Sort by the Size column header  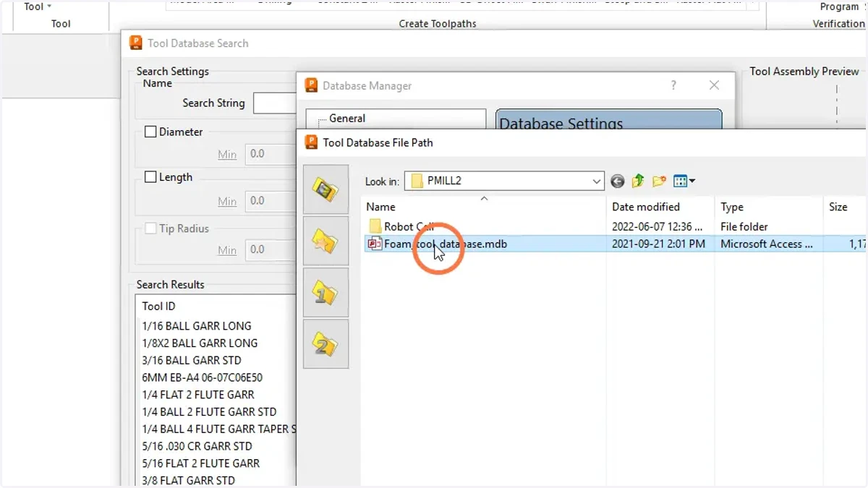[845, 207]
